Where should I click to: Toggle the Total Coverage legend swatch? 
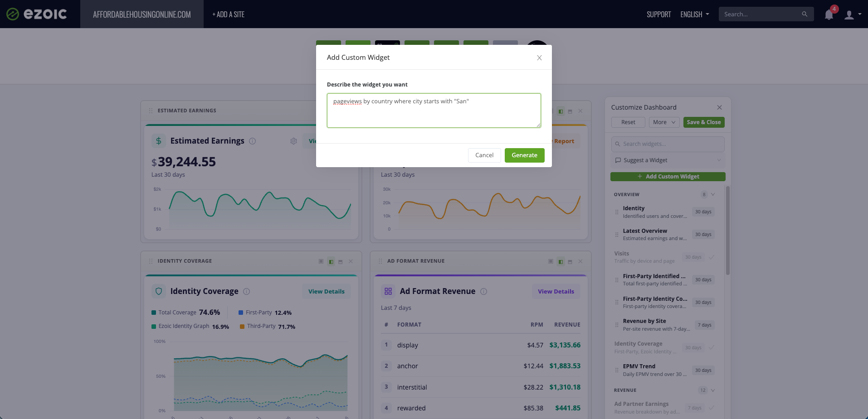[x=154, y=313]
